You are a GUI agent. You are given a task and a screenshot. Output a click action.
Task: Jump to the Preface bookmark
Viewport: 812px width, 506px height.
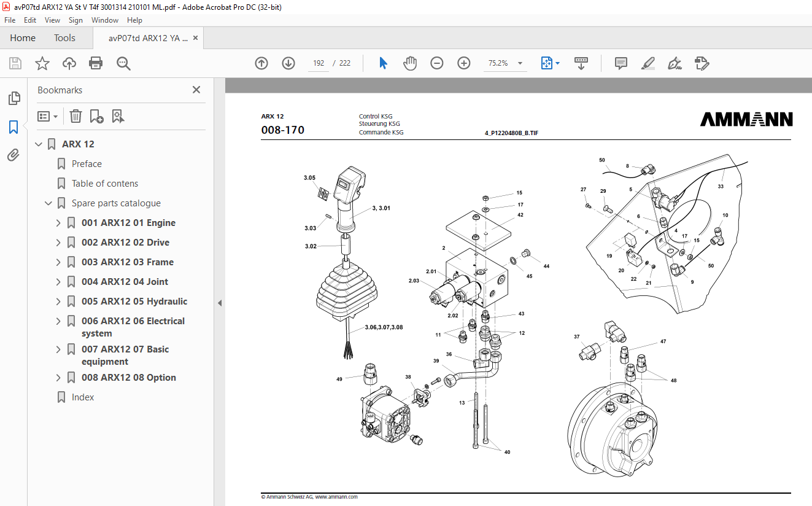[x=87, y=164]
